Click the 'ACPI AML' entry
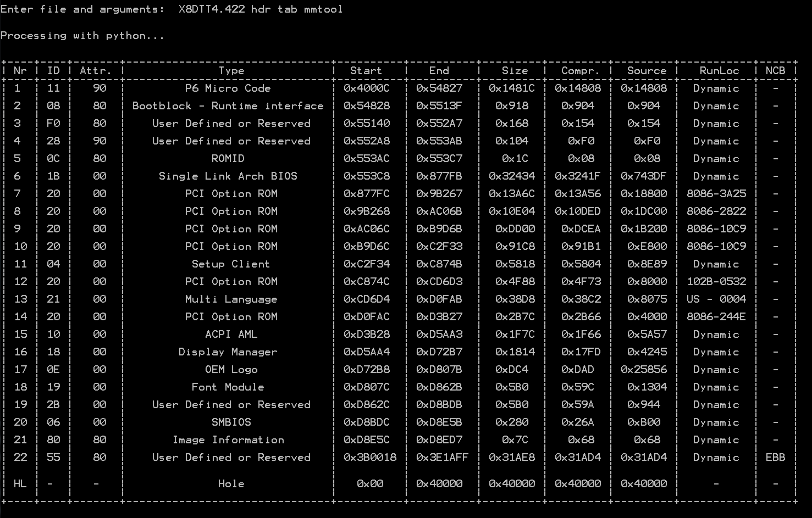The image size is (812, 518). pyautogui.click(x=231, y=334)
